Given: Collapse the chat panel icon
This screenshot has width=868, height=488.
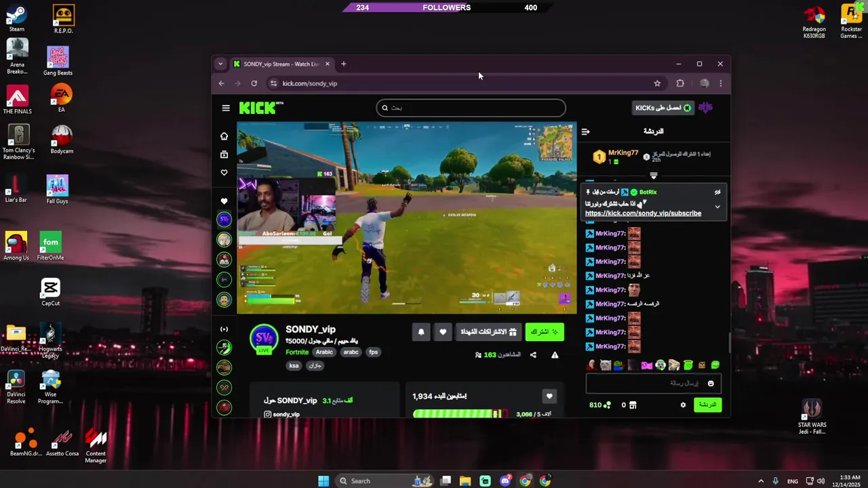Looking at the screenshot, I should [x=585, y=131].
